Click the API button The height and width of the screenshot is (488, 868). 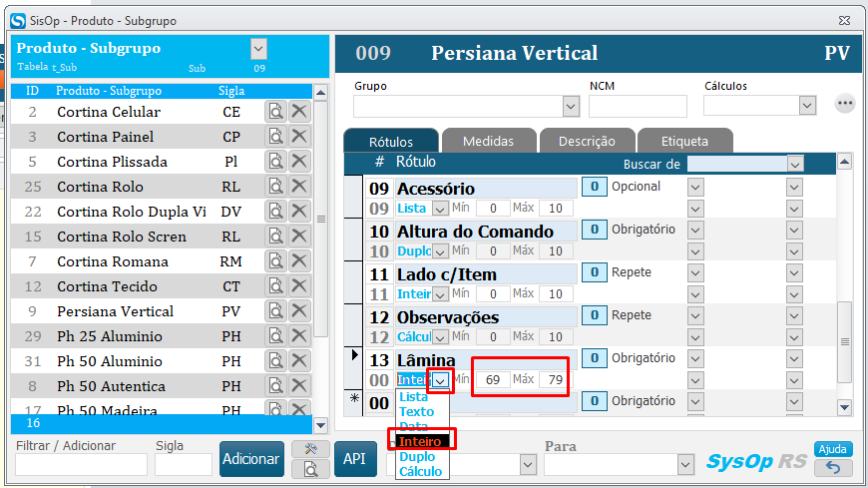coord(355,459)
